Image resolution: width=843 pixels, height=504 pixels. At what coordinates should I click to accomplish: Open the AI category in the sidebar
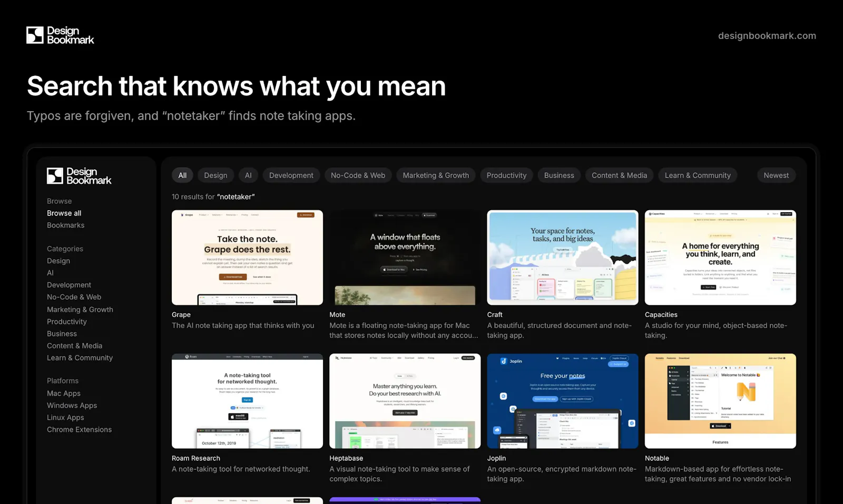pyautogui.click(x=50, y=273)
